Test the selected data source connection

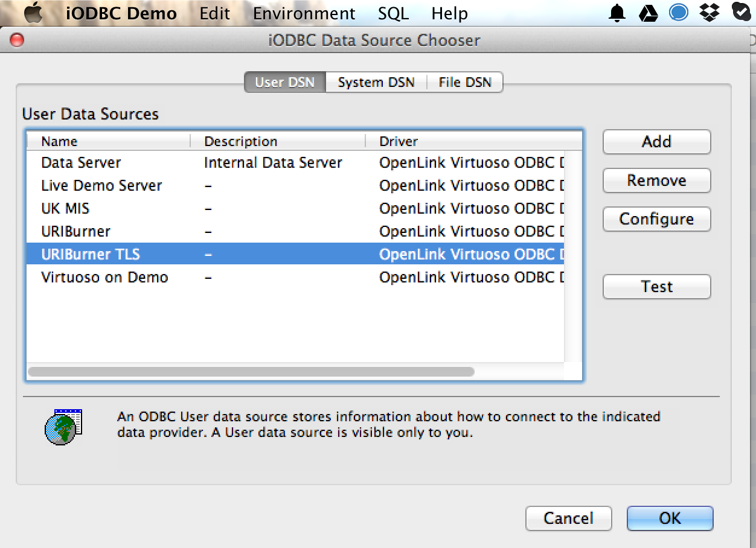[x=656, y=287]
